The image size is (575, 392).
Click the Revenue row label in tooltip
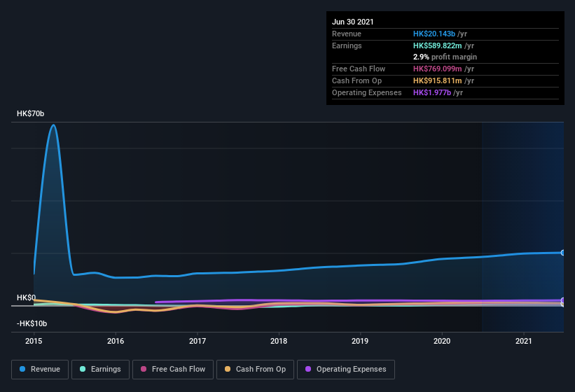347,34
